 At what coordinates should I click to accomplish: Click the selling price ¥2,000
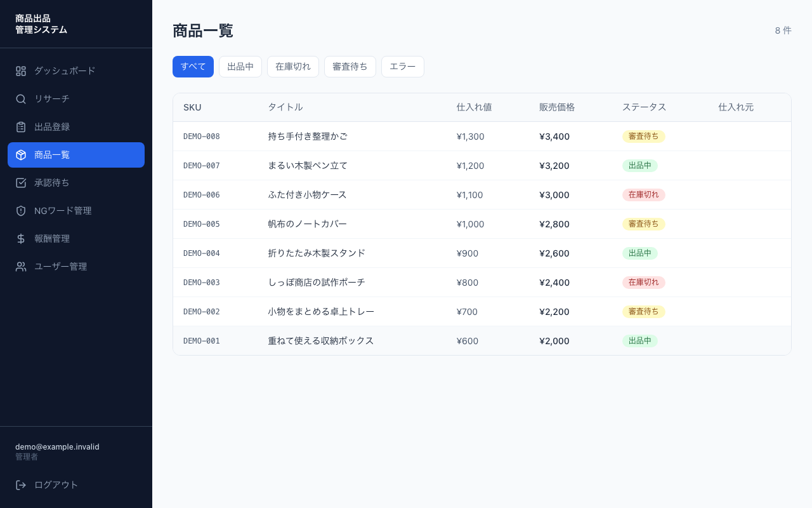(x=554, y=341)
